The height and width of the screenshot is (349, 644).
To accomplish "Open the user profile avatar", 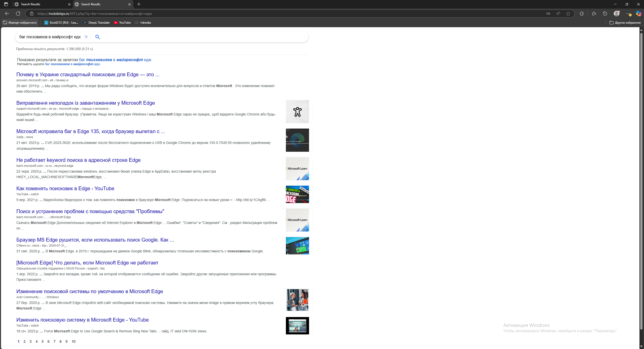I will click(617, 14).
